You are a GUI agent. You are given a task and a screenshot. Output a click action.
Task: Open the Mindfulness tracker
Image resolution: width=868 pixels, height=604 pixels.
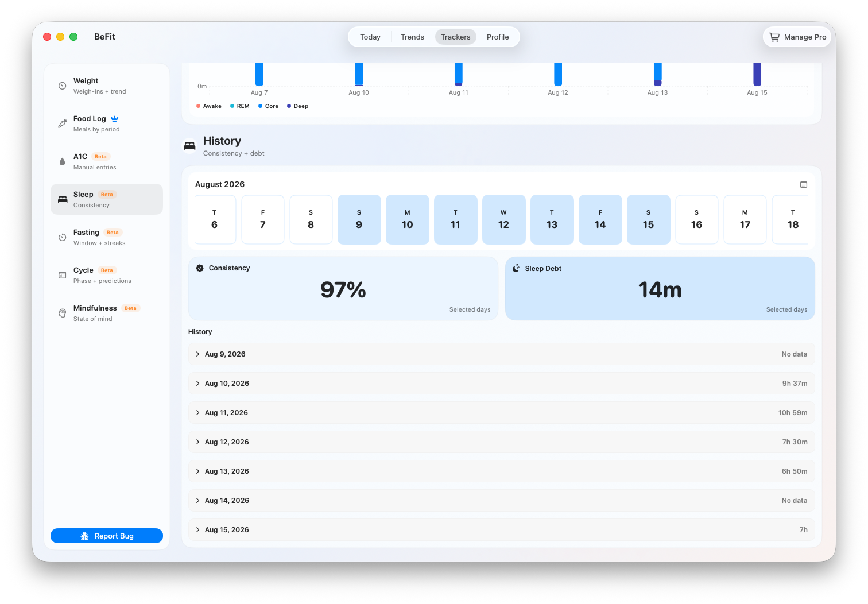tap(107, 313)
